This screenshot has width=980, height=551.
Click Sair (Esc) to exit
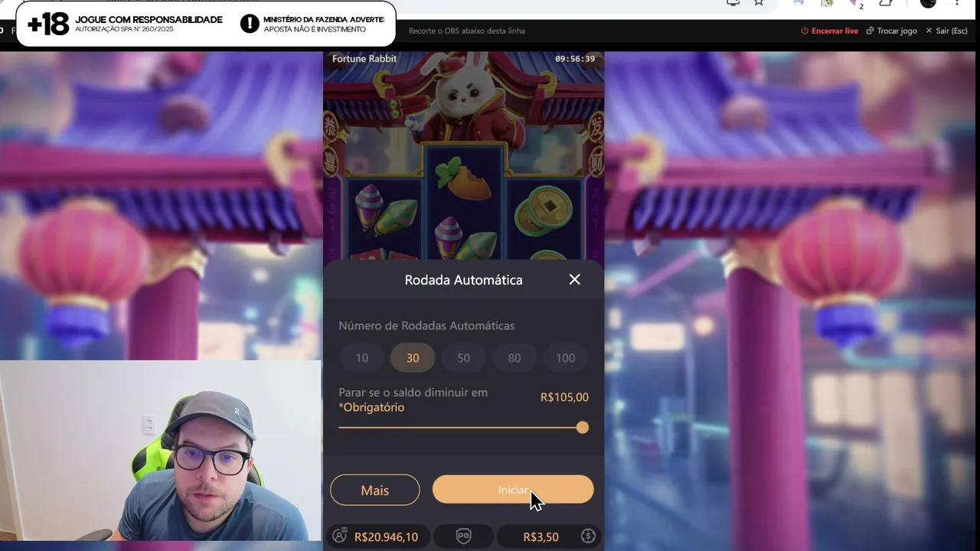click(952, 31)
